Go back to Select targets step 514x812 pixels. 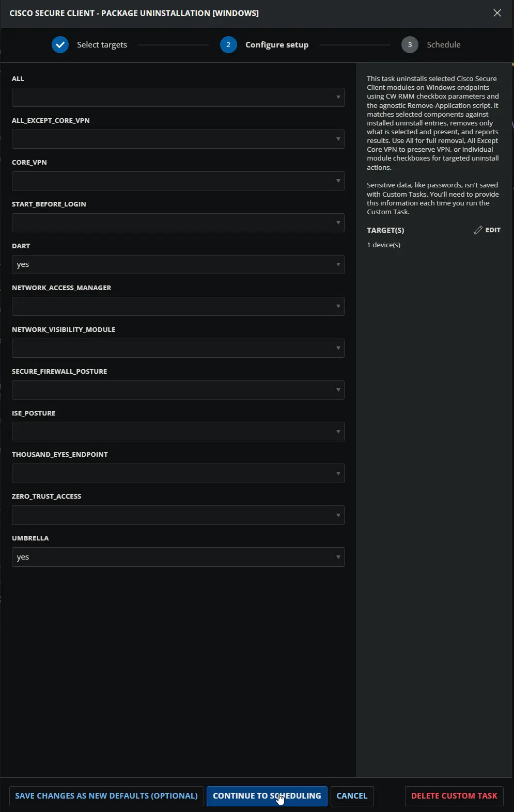[x=101, y=44]
